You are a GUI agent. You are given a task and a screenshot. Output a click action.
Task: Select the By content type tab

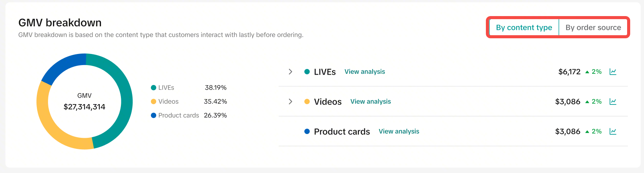pos(524,28)
